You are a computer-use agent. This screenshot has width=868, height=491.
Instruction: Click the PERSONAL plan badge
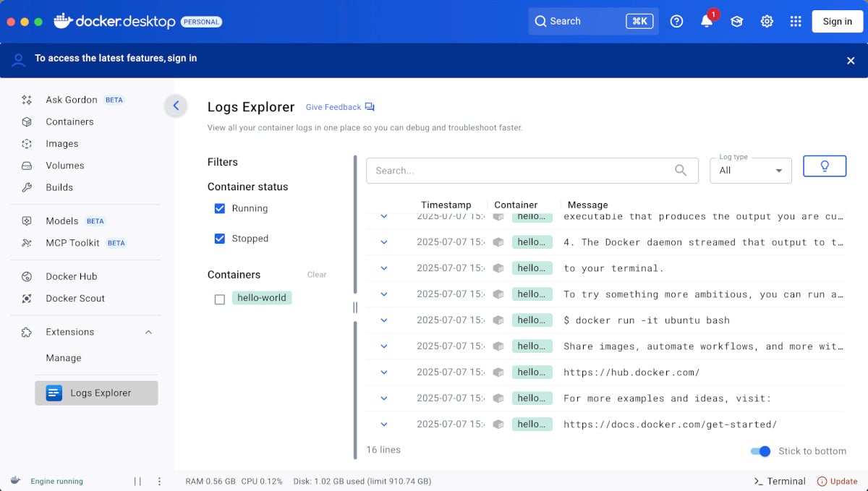pos(201,22)
